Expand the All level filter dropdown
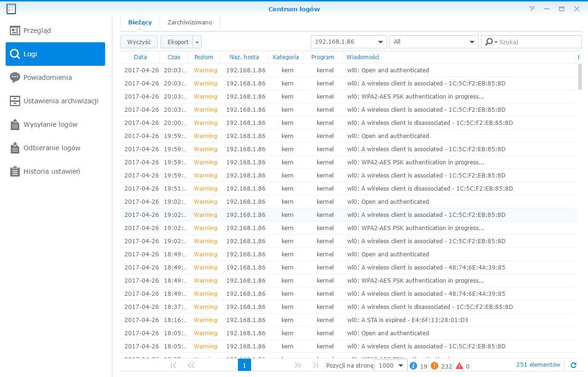Screen dimensions: 588x377 click(x=472, y=42)
